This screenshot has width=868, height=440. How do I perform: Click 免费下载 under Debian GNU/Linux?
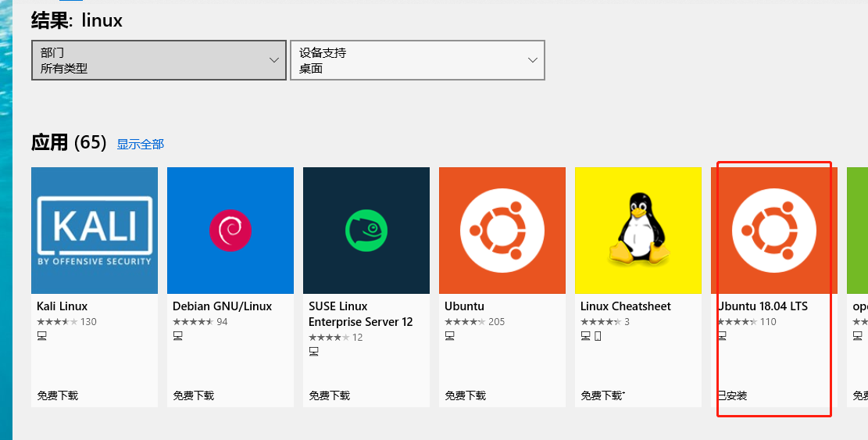pyautogui.click(x=193, y=395)
